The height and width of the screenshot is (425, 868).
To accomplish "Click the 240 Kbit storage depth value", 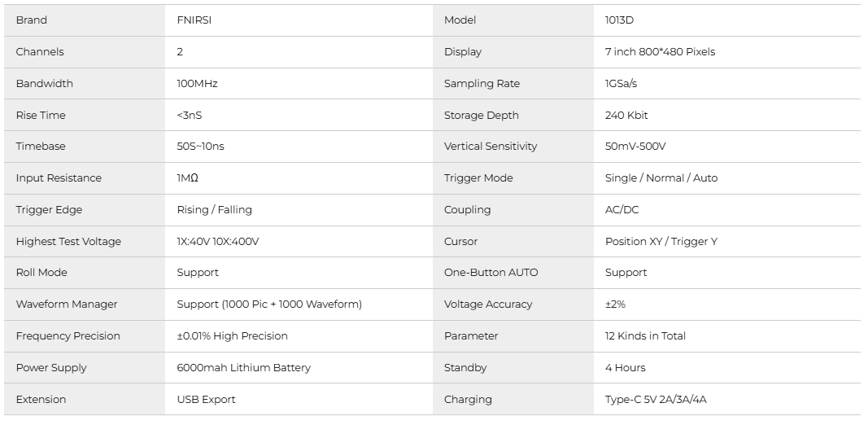I will pyautogui.click(x=626, y=116).
